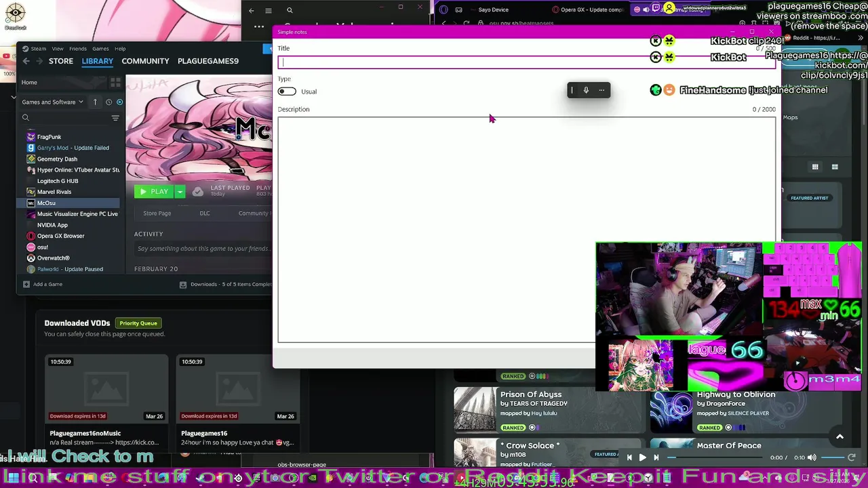Open the Plaguegames16 VOD thumbnail
Viewport: 868px width, 488px height.
(x=238, y=388)
